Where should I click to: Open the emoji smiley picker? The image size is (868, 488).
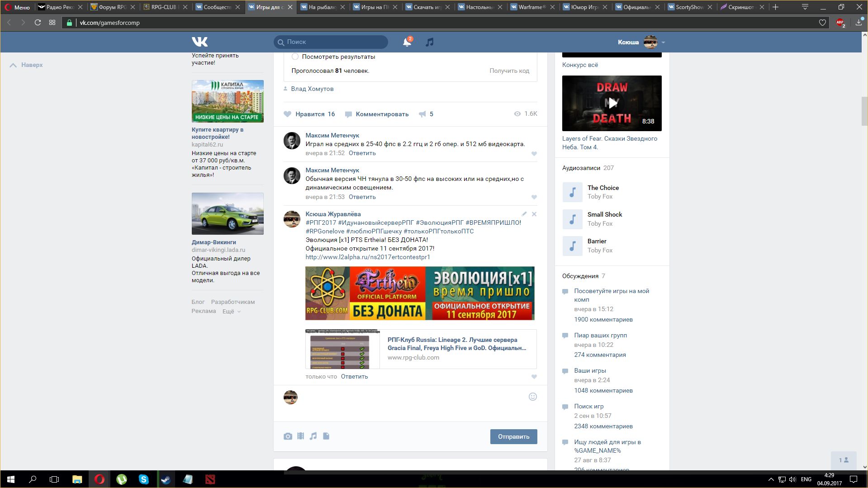pos(533,397)
